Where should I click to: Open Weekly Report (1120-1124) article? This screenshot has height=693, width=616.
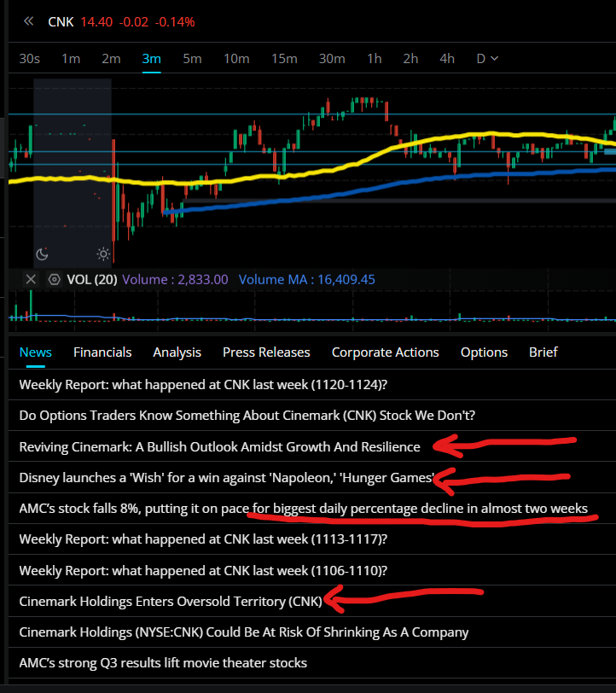312,385
